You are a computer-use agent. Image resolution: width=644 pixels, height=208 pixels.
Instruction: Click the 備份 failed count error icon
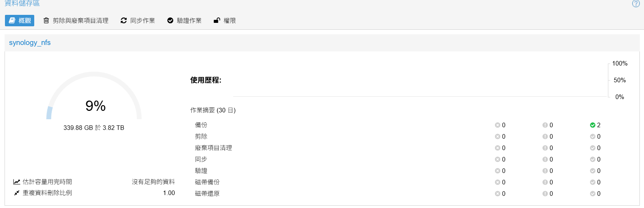click(x=498, y=125)
